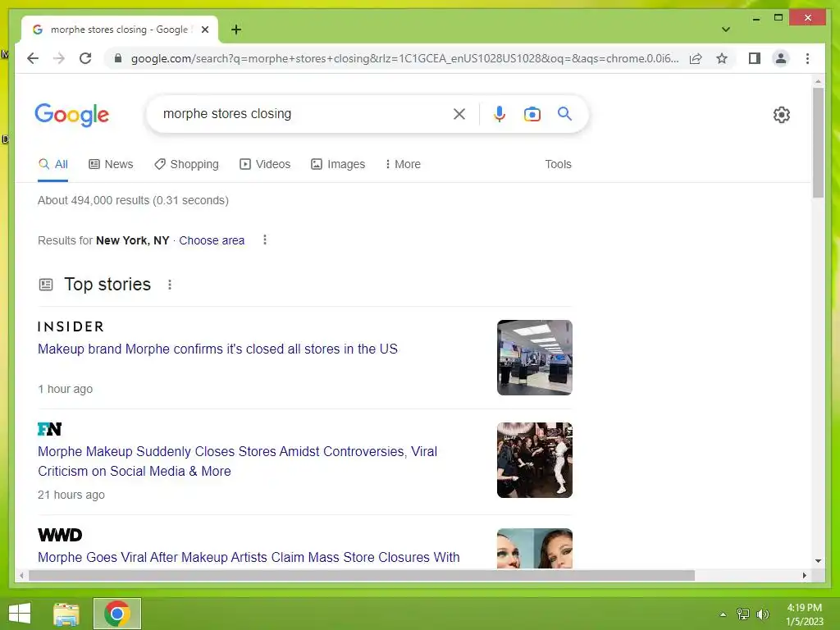Viewport: 840px width, 630px height.
Task: Click the '21 hours ago' timestamp
Action: pyautogui.click(x=71, y=495)
